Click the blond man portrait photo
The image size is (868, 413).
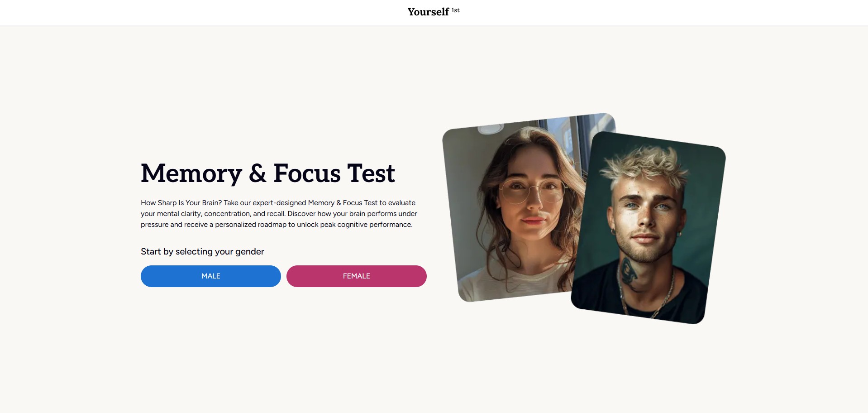pos(649,228)
